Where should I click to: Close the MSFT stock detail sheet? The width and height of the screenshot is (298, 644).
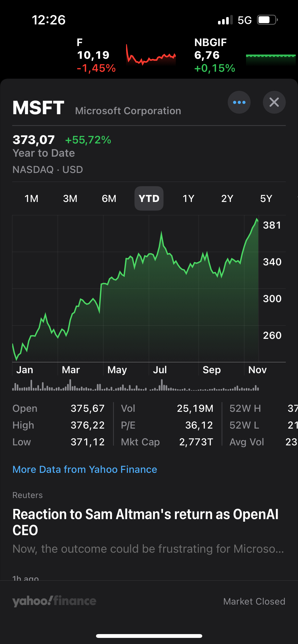click(x=274, y=102)
